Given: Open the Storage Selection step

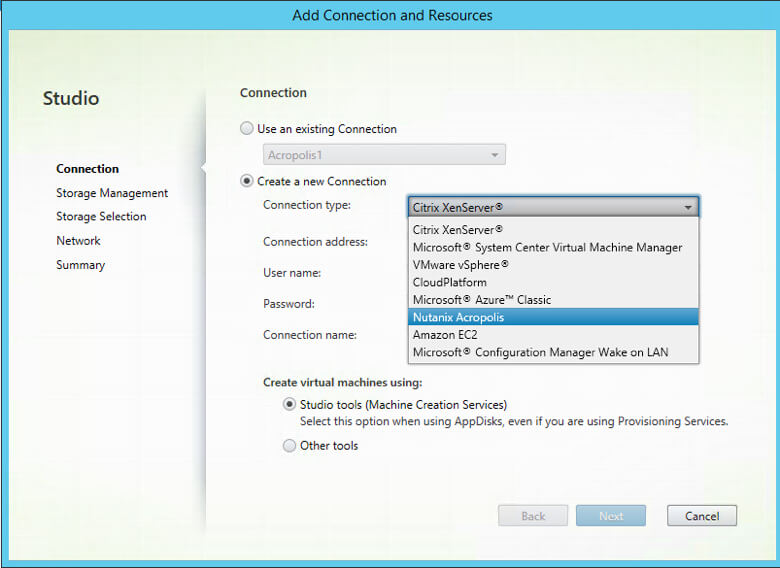Looking at the screenshot, I should 101,217.
